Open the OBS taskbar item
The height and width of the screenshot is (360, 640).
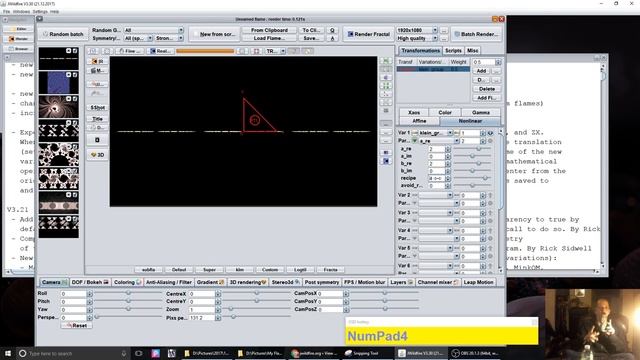pos(475,353)
